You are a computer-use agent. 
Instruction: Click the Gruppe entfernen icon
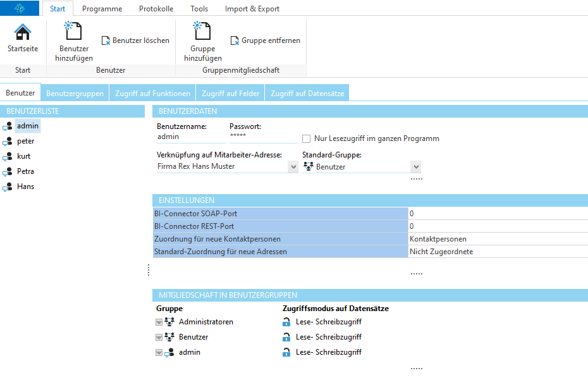tap(235, 40)
